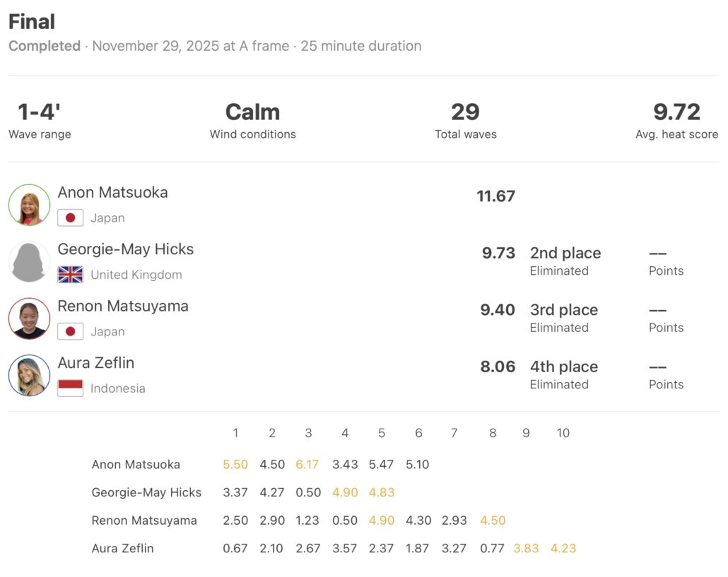
Task: Click Renon Matsuyama's name in the score table
Action: (x=144, y=521)
